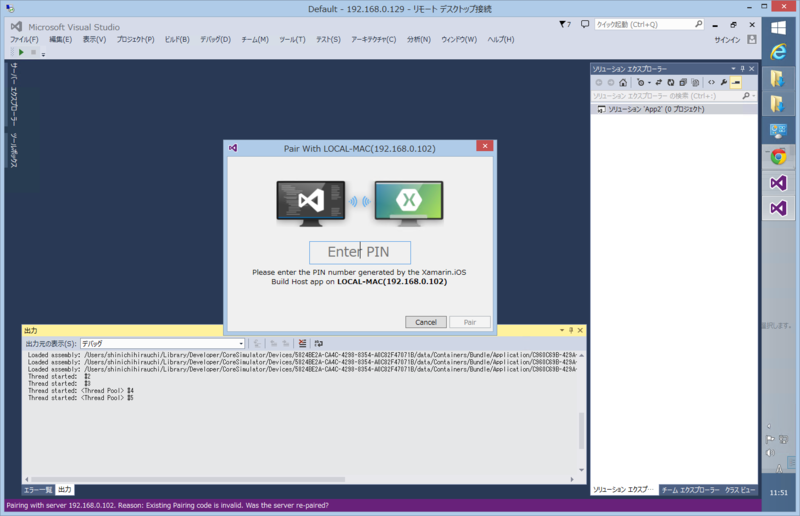Click the Windows Start logo in sidebar
800x516 pixels.
tap(778, 27)
